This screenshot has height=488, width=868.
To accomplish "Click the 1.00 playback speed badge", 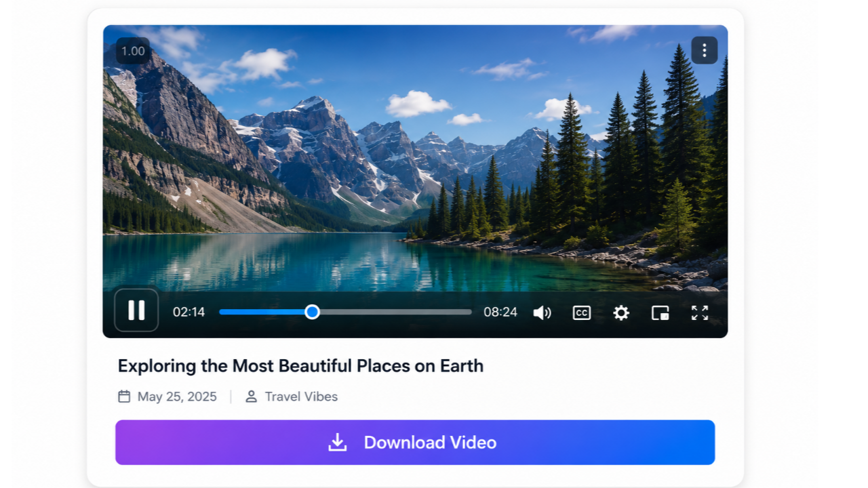I will [133, 51].
